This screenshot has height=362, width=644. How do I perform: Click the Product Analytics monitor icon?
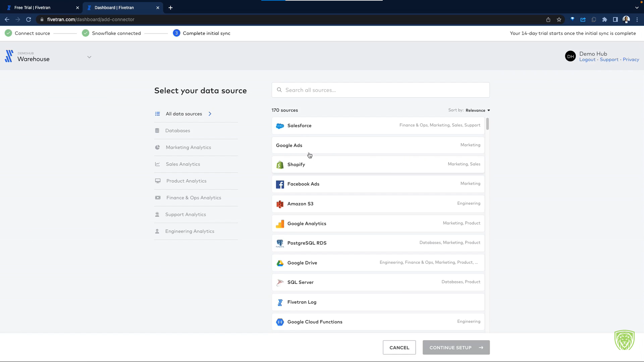(x=158, y=181)
